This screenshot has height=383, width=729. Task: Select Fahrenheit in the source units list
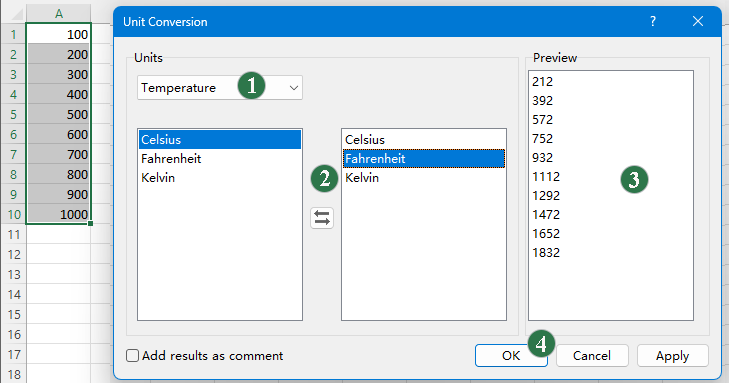(x=220, y=158)
